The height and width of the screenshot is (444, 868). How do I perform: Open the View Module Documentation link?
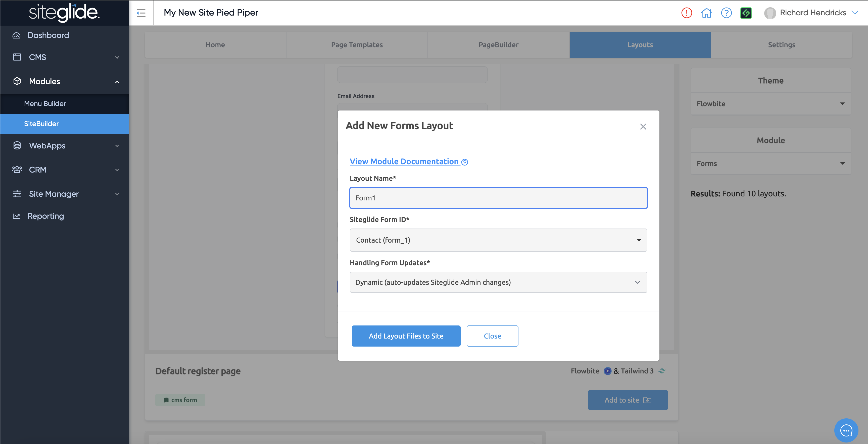[x=404, y=161]
